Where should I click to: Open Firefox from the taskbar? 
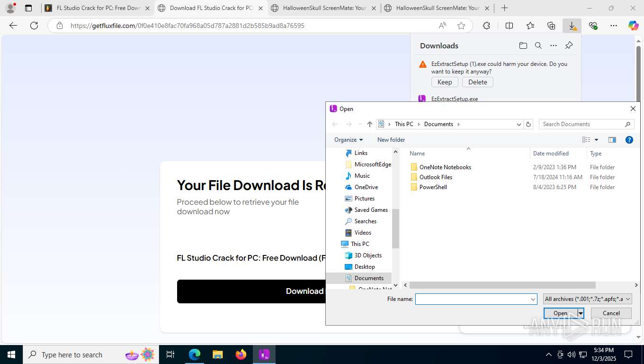[x=241, y=355]
